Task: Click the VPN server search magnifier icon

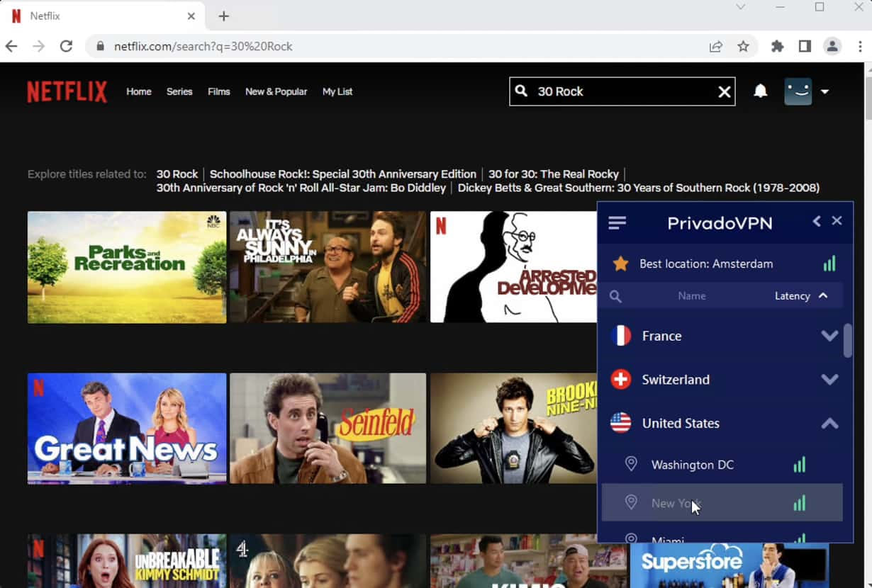Action: [615, 297]
